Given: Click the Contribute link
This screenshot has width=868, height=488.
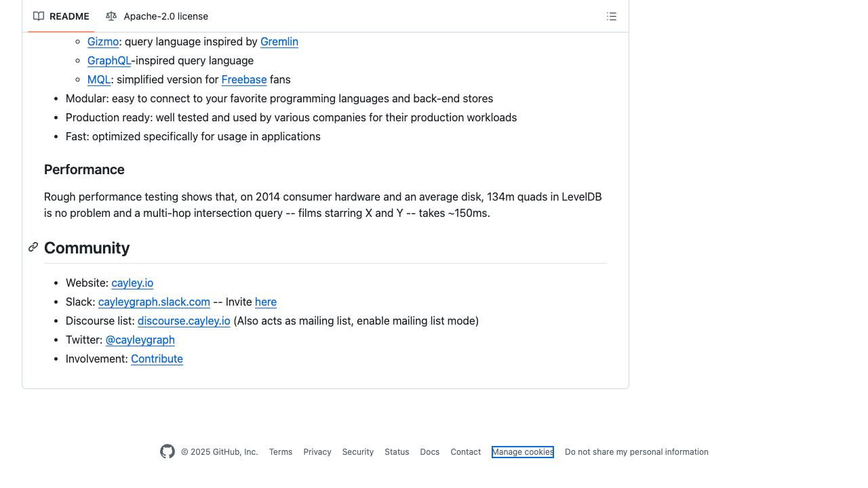Looking at the screenshot, I should click(157, 359).
